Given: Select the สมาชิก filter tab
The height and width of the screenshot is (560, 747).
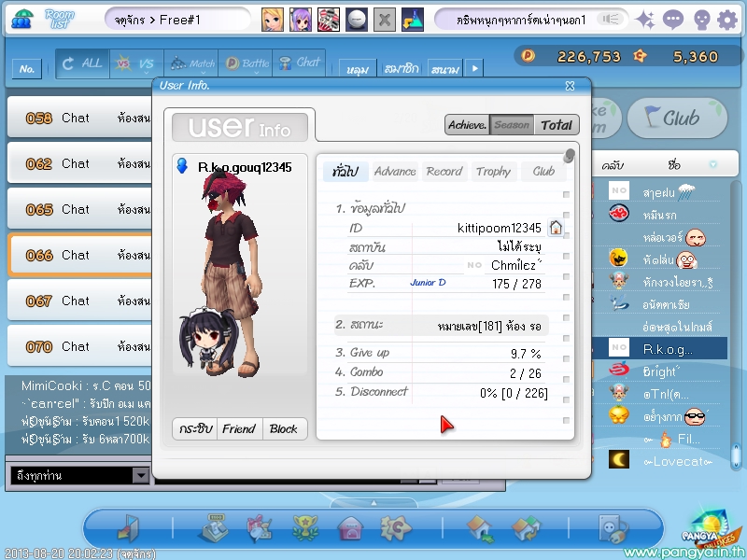Looking at the screenshot, I should (x=402, y=68).
